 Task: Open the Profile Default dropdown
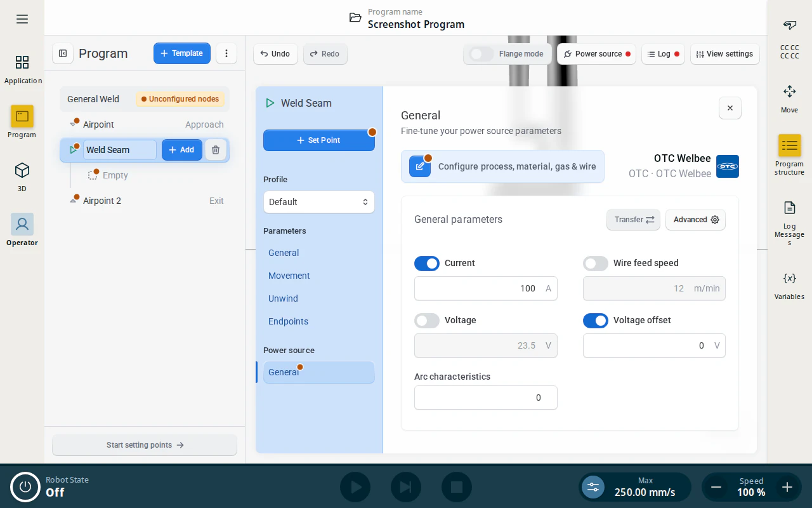point(318,202)
